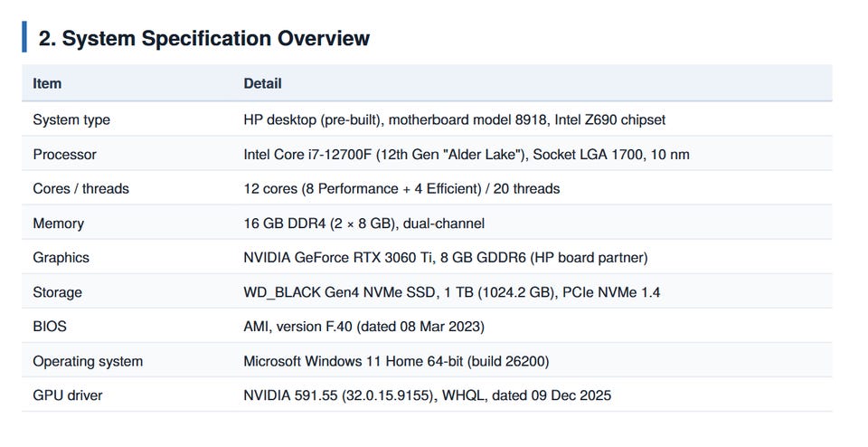This screenshot has width=868, height=447.
Task: Click the Graphics row label
Action: 61,258
